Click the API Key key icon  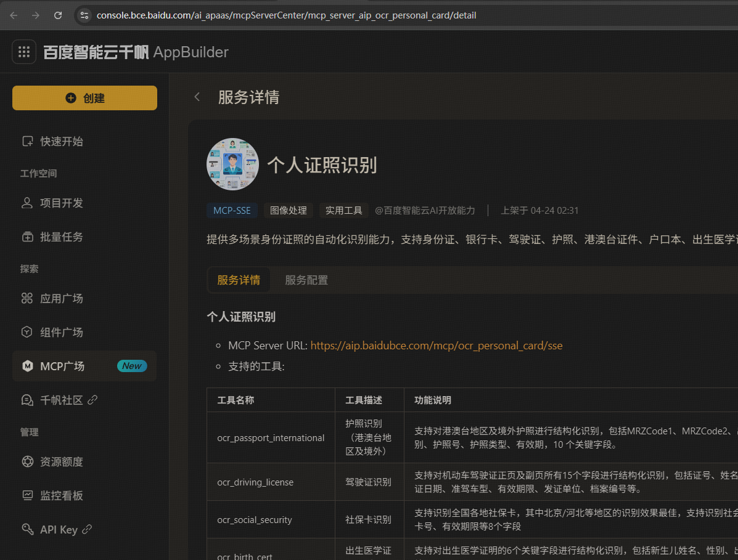click(27, 529)
